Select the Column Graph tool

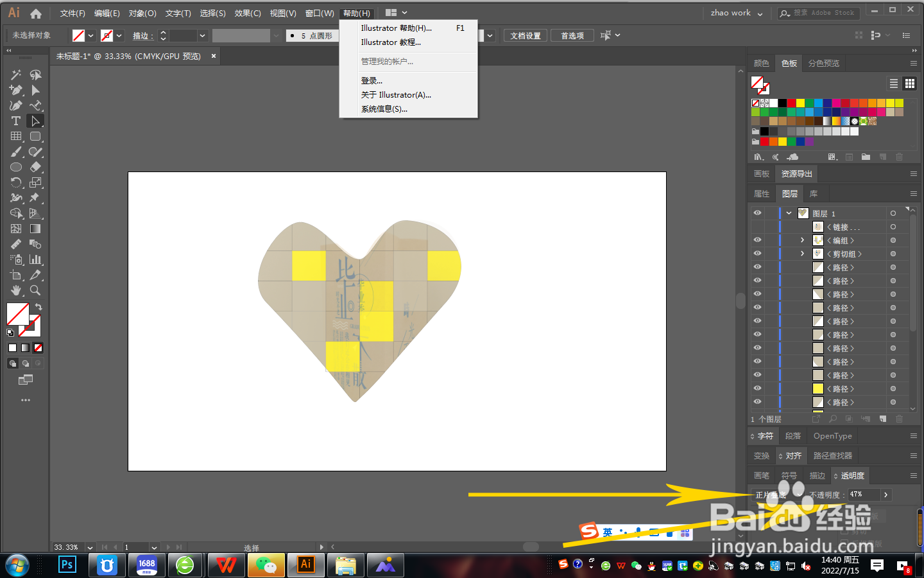35,259
